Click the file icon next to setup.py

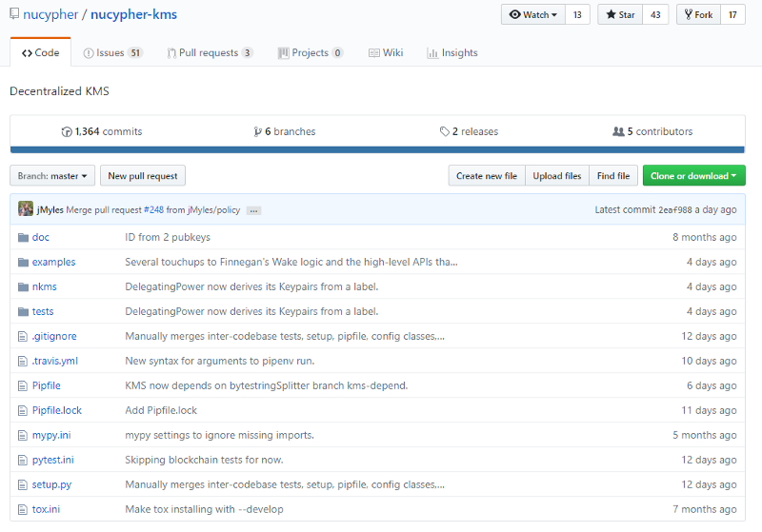click(x=22, y=485)
